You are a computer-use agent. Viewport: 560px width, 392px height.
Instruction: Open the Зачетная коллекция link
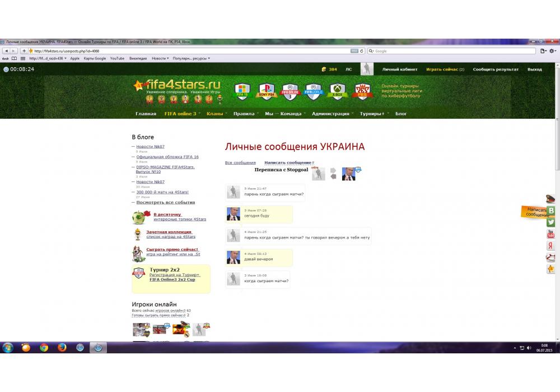coord(169,232)
